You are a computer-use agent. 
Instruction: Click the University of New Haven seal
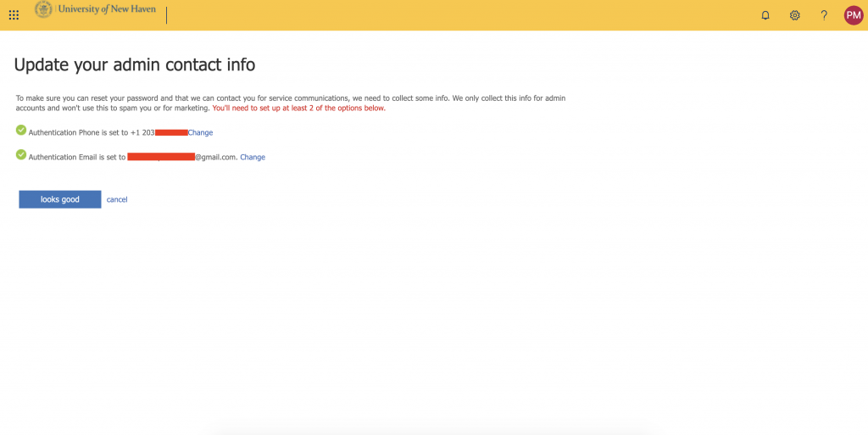[43, 9]
